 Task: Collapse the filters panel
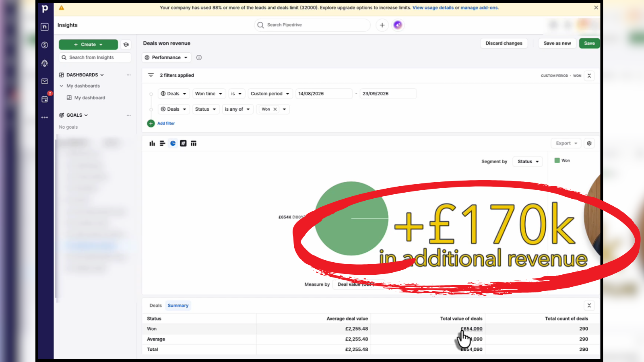tap(589, 76)
